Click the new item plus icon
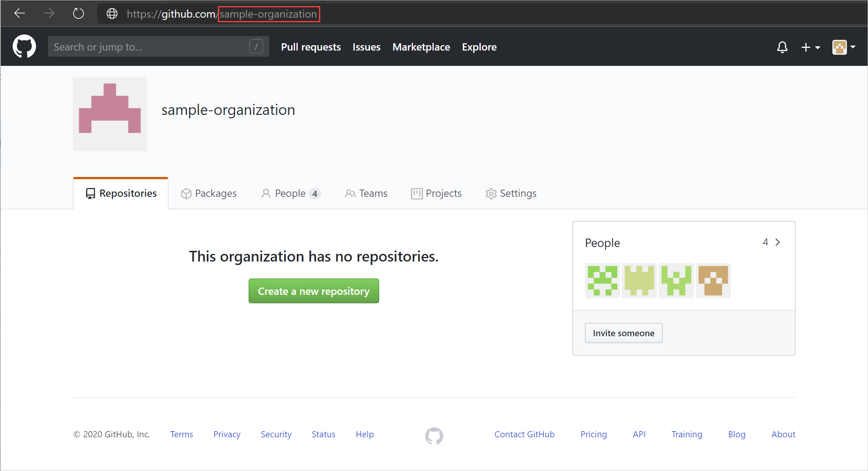 point(808,47)
